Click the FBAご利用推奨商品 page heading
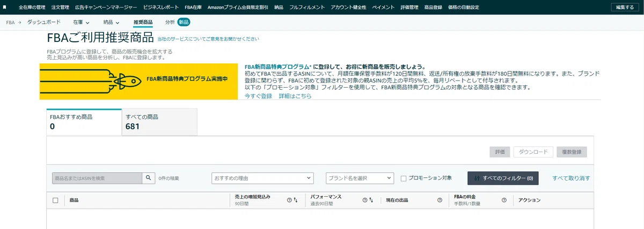The height and width of the screenshot is (229, 644). pos(100,38)
